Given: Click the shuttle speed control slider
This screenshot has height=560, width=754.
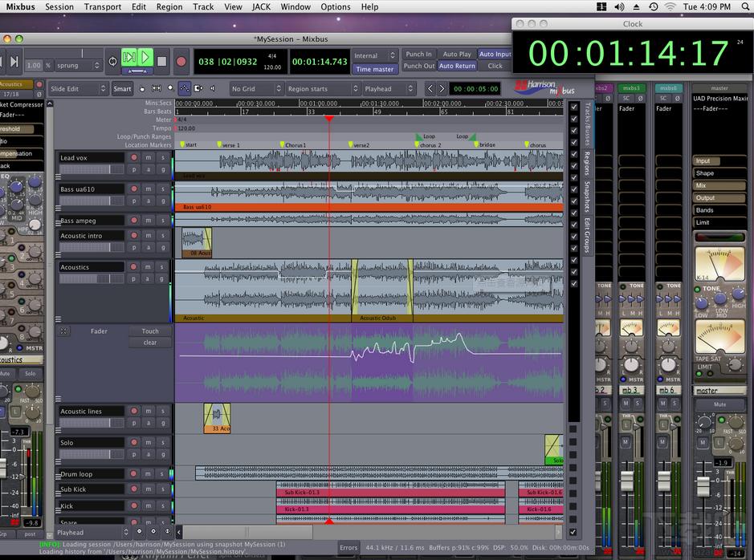Looking at the screenshot, I should (x=63, y=53).
